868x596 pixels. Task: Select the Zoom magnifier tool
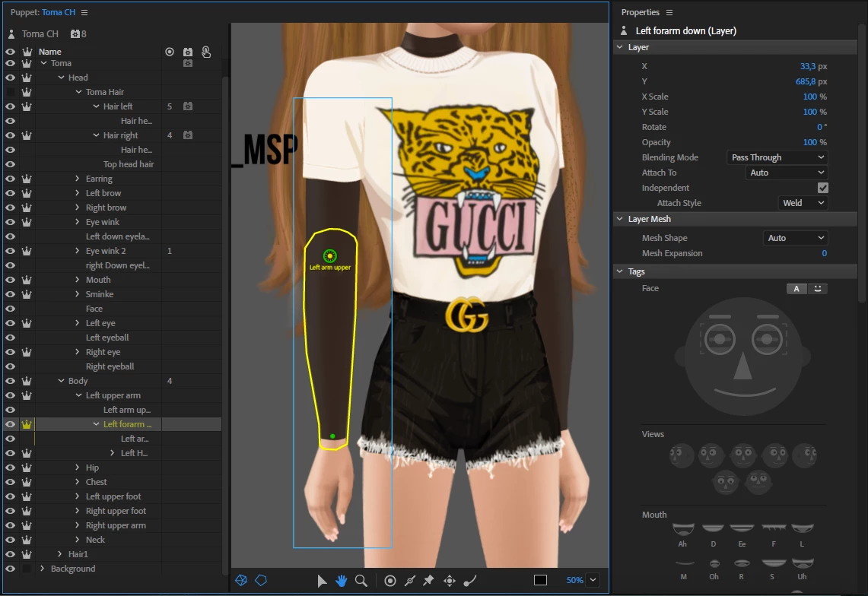361,581
